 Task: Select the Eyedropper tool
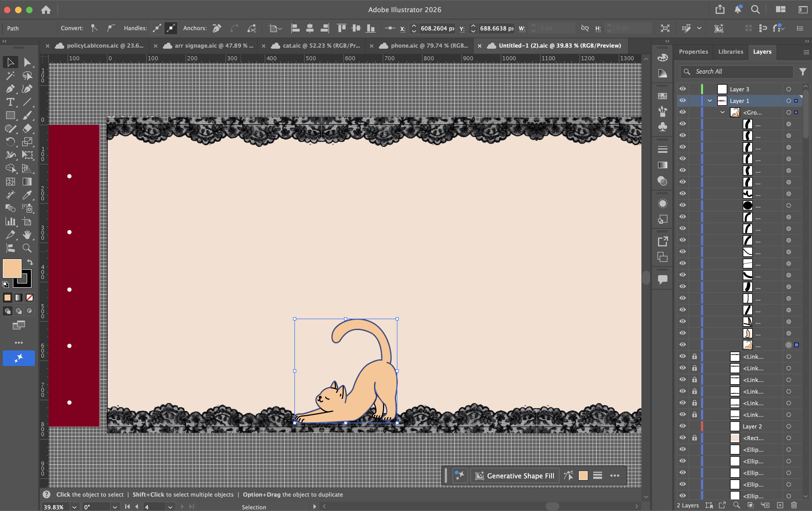coord(27,195)
